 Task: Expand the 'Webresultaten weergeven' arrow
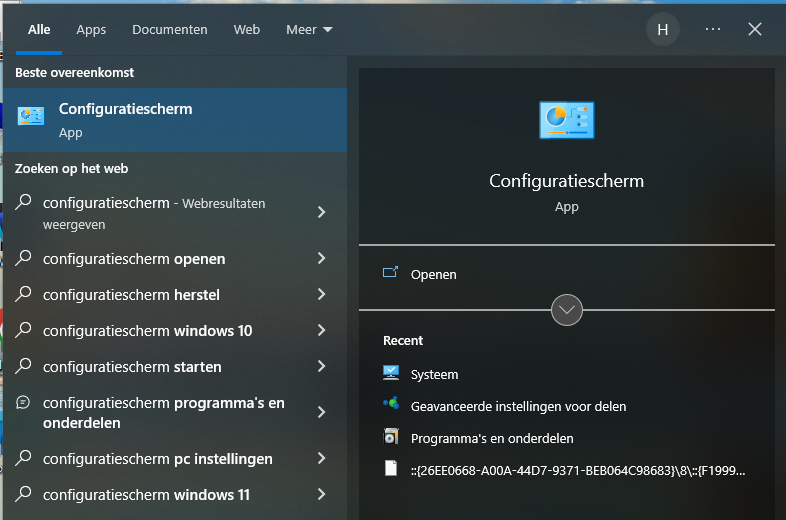321,213
